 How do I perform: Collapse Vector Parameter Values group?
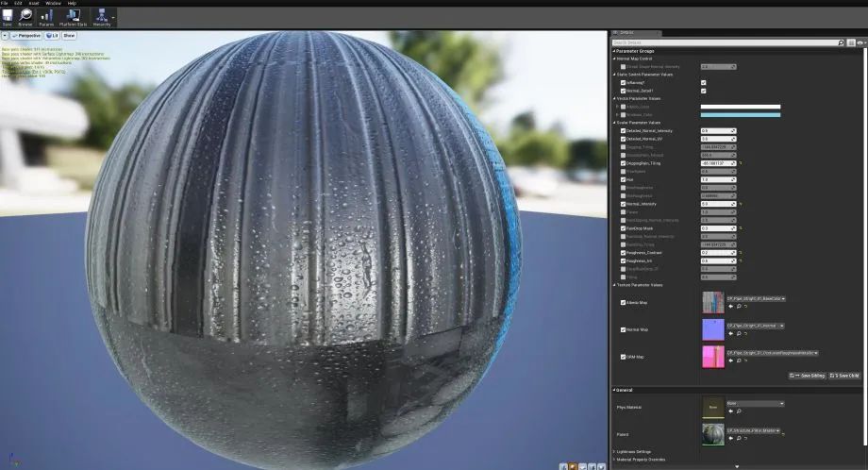tap(614, 98)
